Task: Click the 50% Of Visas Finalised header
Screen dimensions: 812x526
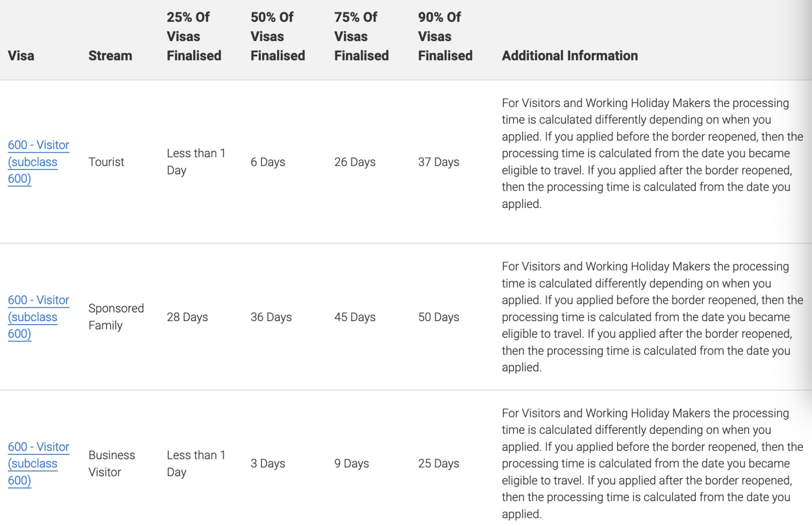Action: (x=278, y=37)
